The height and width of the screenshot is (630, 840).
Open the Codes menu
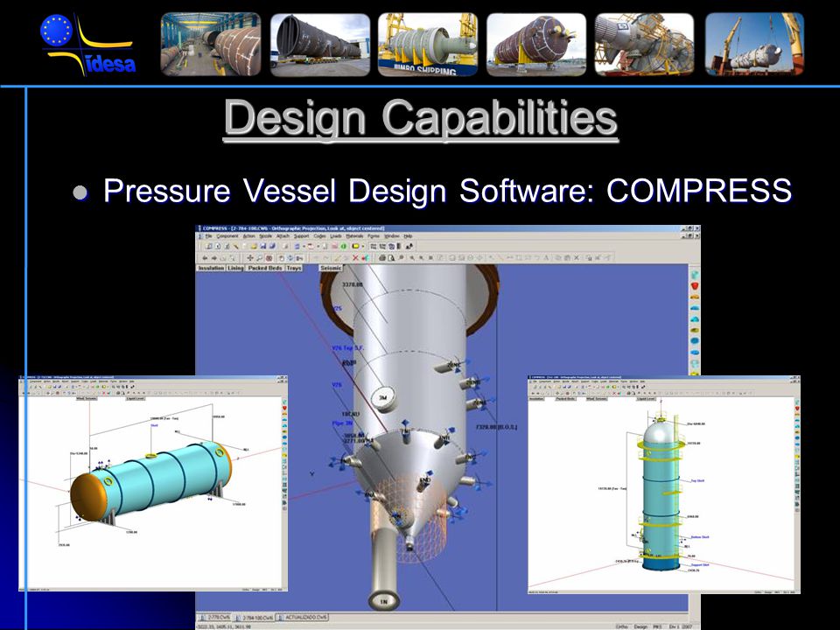[320, 235]
